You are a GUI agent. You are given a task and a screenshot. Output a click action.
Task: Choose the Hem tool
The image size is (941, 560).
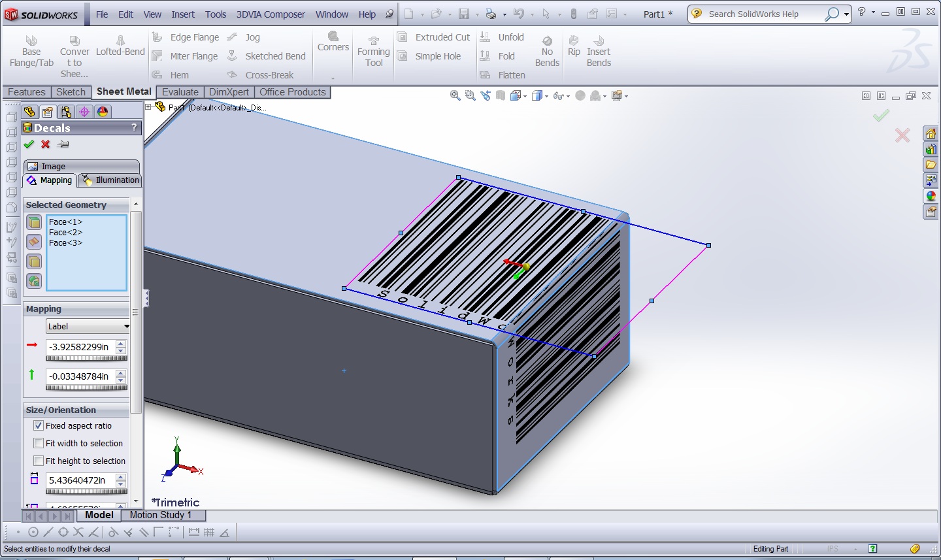[171, 75]
